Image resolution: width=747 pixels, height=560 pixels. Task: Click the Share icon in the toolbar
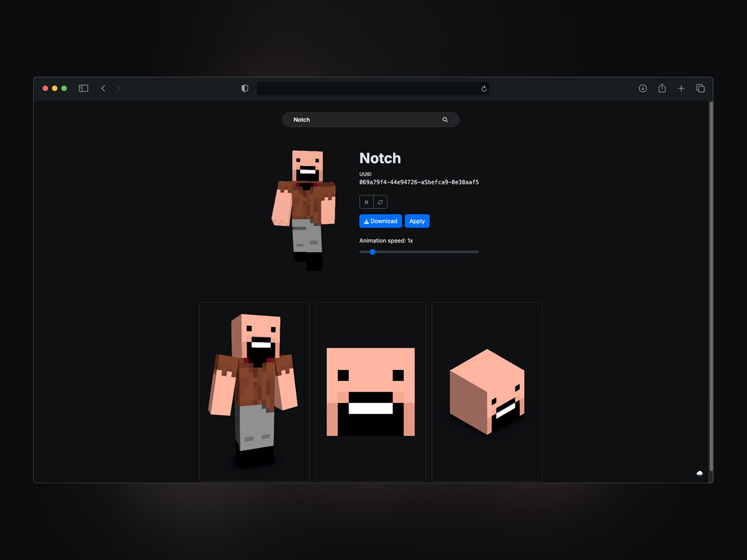(x=662, y=88)
